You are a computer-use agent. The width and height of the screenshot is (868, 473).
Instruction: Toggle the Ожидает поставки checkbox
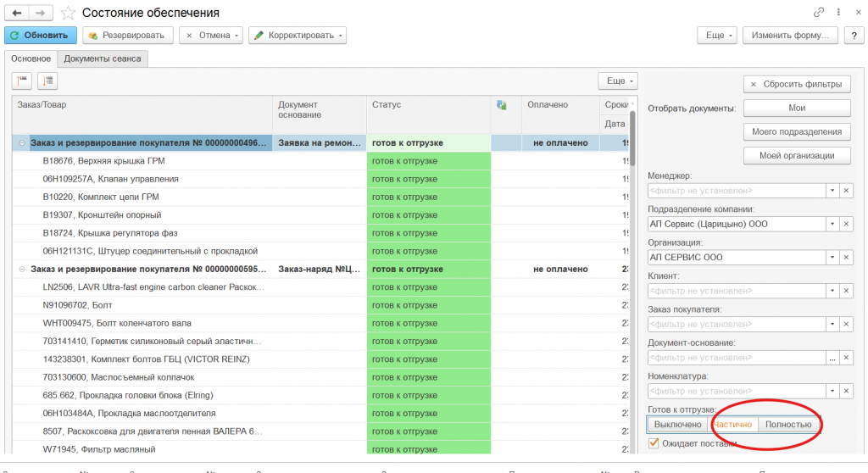654,442
